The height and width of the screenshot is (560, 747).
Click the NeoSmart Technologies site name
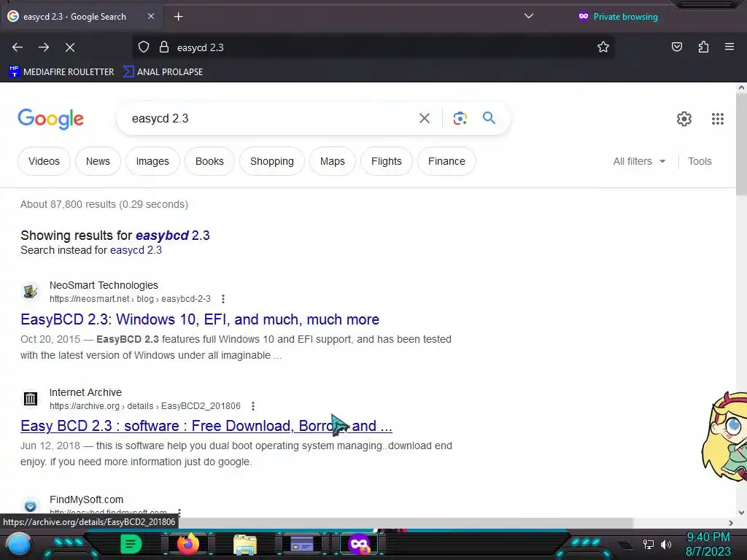pyautogui.click(x=104, y=285)
